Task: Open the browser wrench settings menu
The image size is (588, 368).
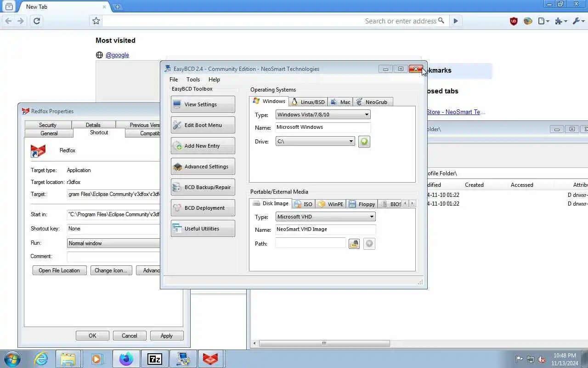Action: click(x=579, y=21)
